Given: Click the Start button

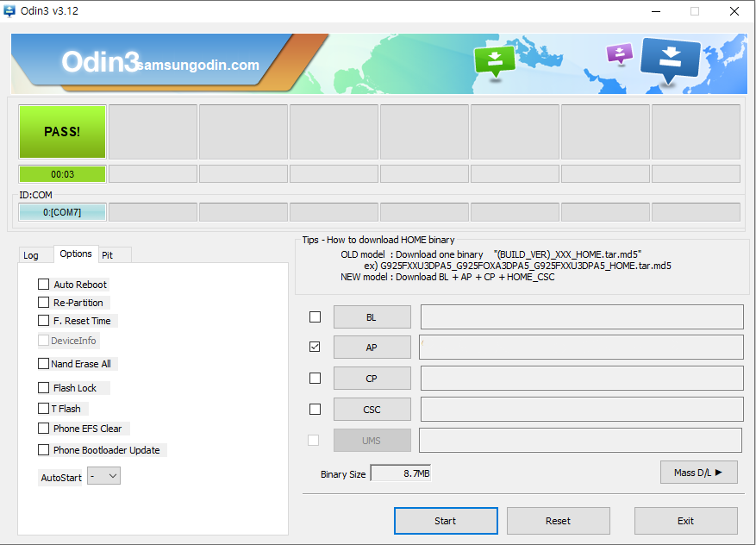Looking at the screenshot, I should (446, 521).
